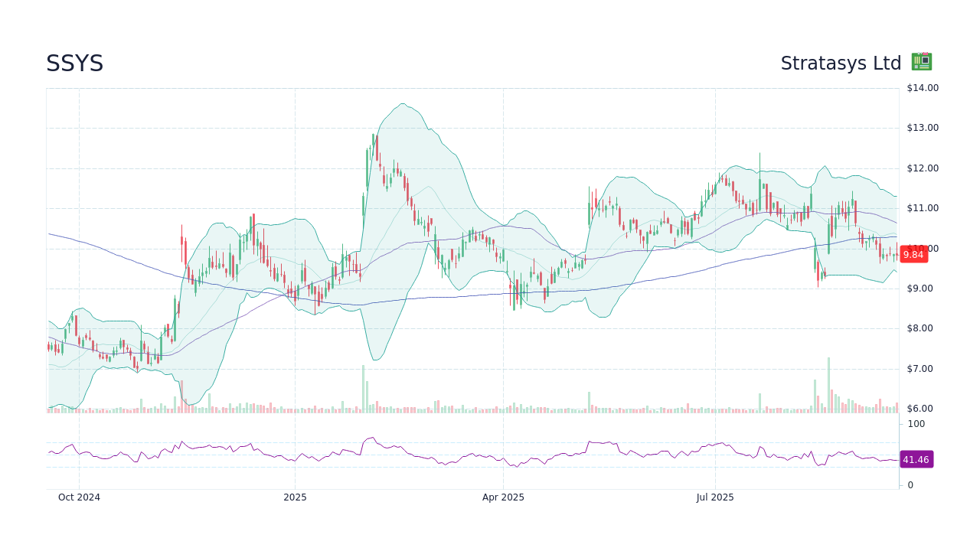This screenshot has width=980, height=551.
Task: Click the SSYS ticker symbol heading
Action: (x=75, y=64)
